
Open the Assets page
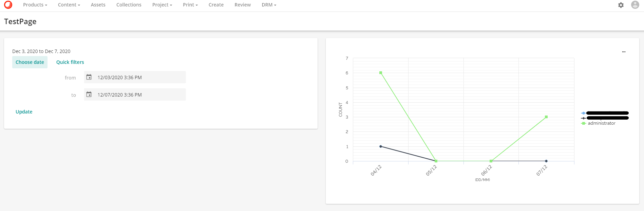(x=98, y=5)
